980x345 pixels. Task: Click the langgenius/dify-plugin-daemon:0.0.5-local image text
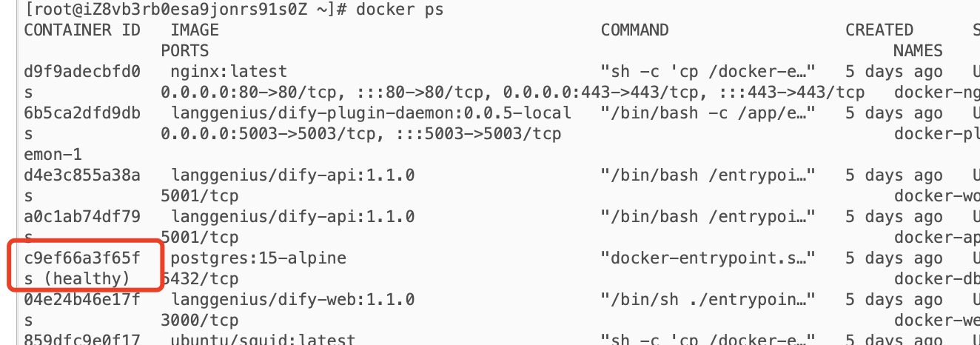[370, 113]
